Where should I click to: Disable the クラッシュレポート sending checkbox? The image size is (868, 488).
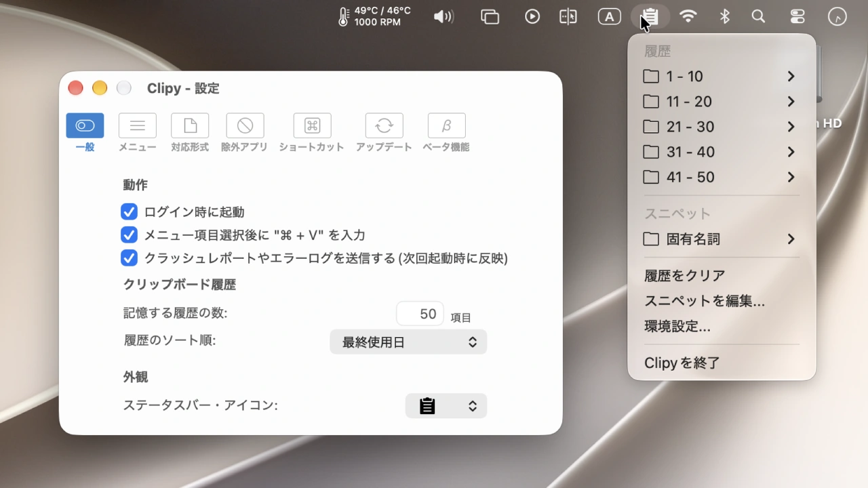(129, 258)
